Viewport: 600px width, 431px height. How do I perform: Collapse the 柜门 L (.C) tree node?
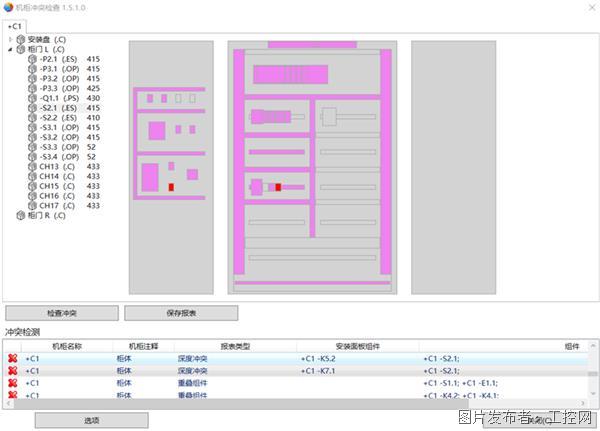(x=10, y=49)
